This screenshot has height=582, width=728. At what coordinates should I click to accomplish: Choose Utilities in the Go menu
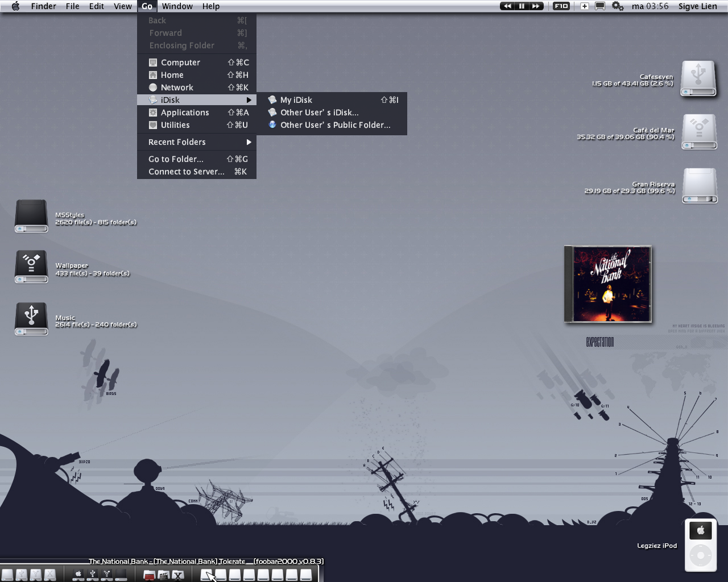[197, 125]
